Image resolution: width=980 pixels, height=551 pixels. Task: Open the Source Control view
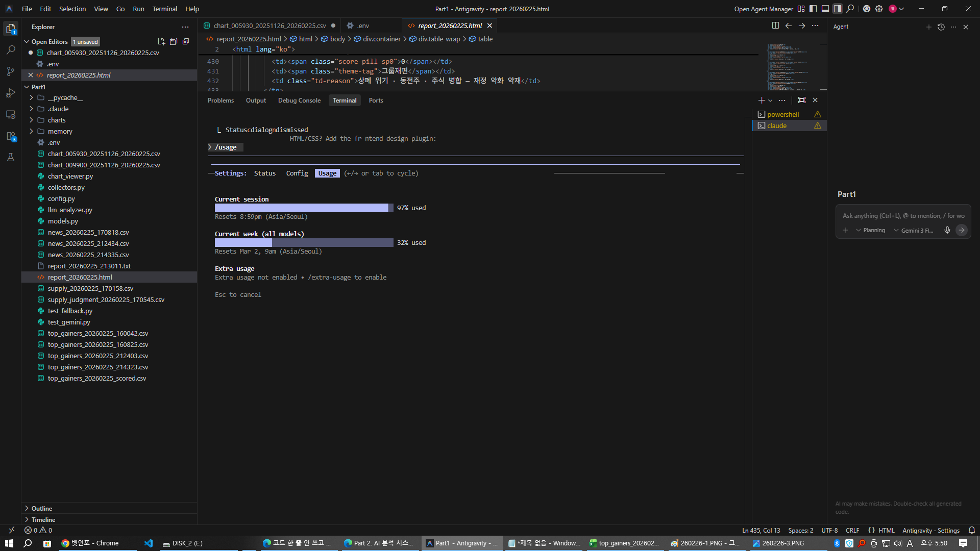click(x=11, y=71)
